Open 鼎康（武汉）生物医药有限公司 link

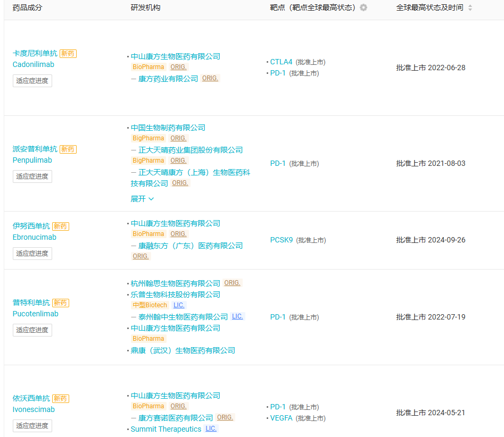pos(183,350)
